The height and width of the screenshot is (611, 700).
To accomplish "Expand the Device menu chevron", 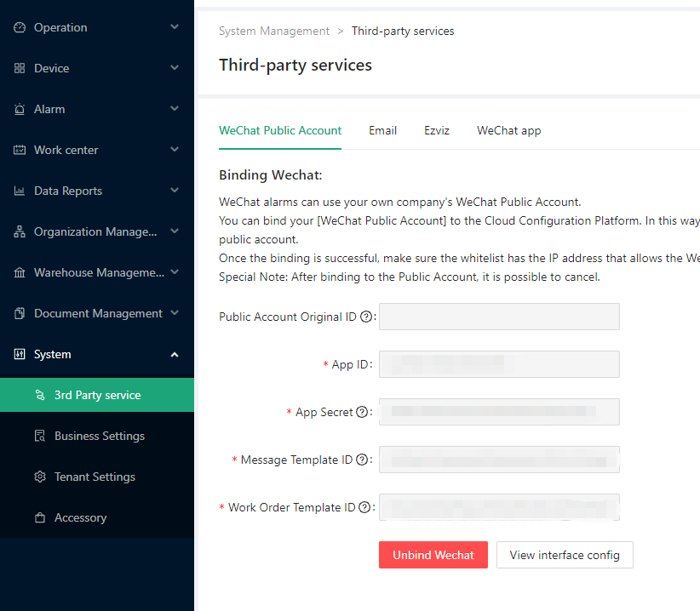I will point(175,68).
